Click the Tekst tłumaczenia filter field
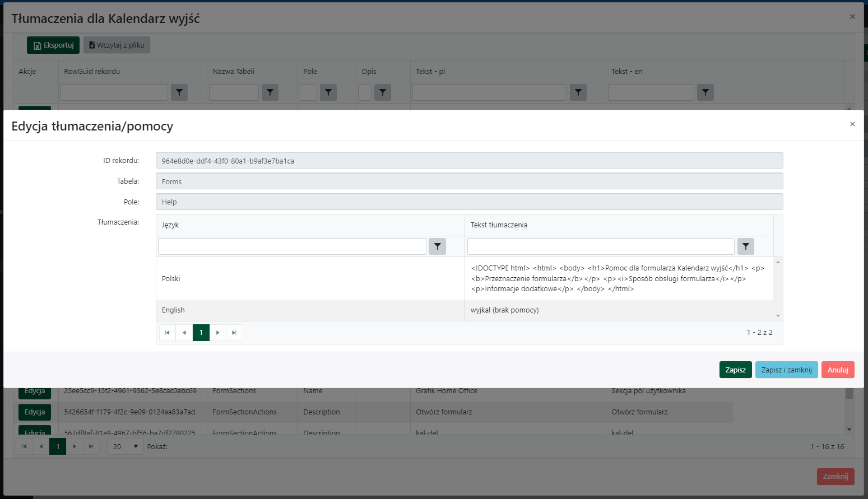Image resolution: width=868 pixels, height=499 pixels. point(600,246)
